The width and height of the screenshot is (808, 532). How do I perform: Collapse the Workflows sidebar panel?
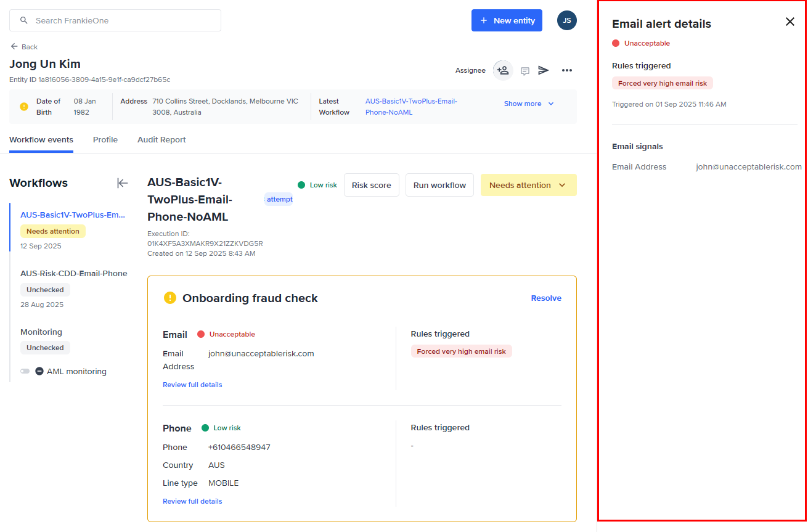(123, 183)
